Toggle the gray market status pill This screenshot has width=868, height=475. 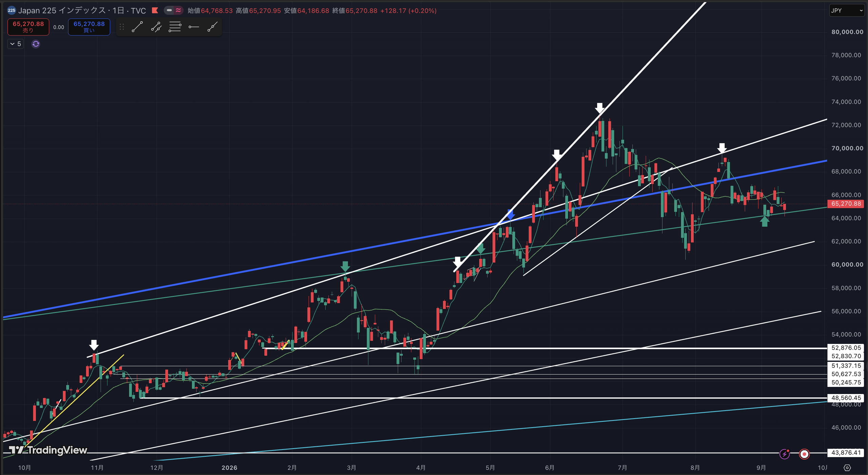tap(169, 11)
